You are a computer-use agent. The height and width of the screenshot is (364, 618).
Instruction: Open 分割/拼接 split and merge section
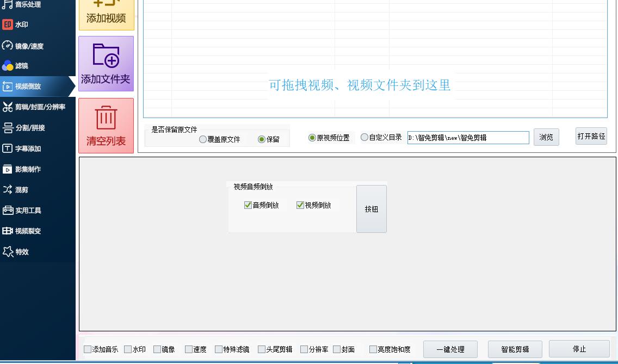point(23,128)
